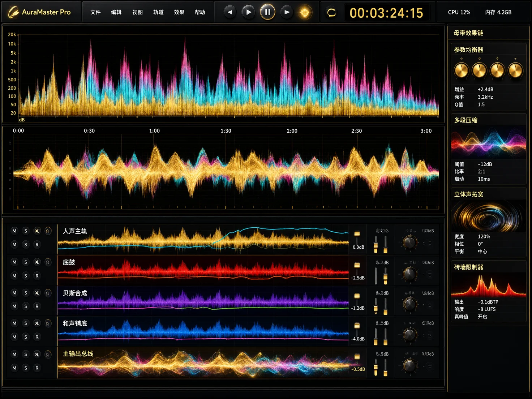This screenshot has height=399, width=532.
Task: Click the star icon on 人声主轨 track
Action: point(37,231)
